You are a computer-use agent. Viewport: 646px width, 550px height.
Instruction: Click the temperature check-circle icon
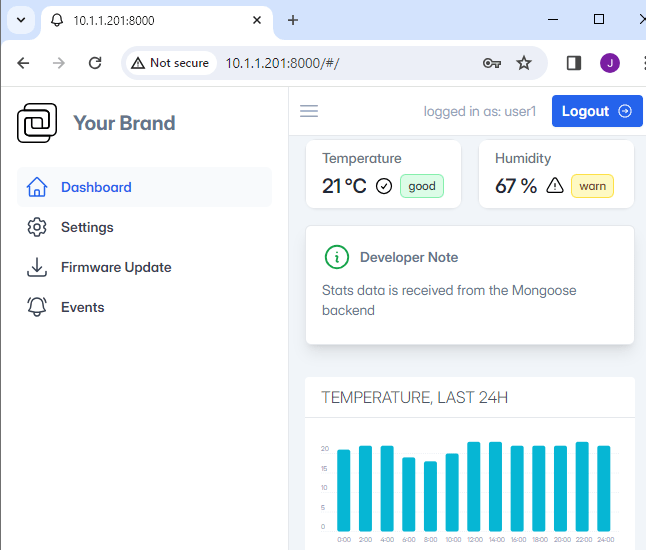pos(384,186)
